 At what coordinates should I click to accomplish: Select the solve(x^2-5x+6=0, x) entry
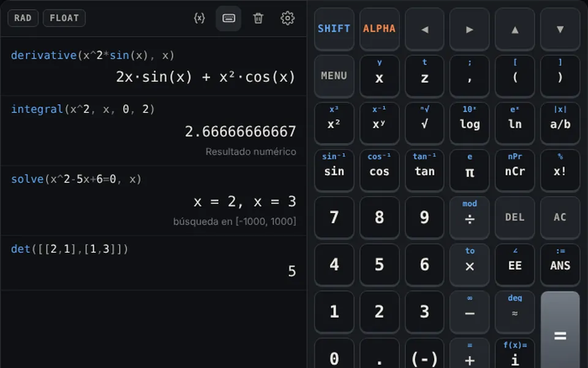(x=76, y=179)
